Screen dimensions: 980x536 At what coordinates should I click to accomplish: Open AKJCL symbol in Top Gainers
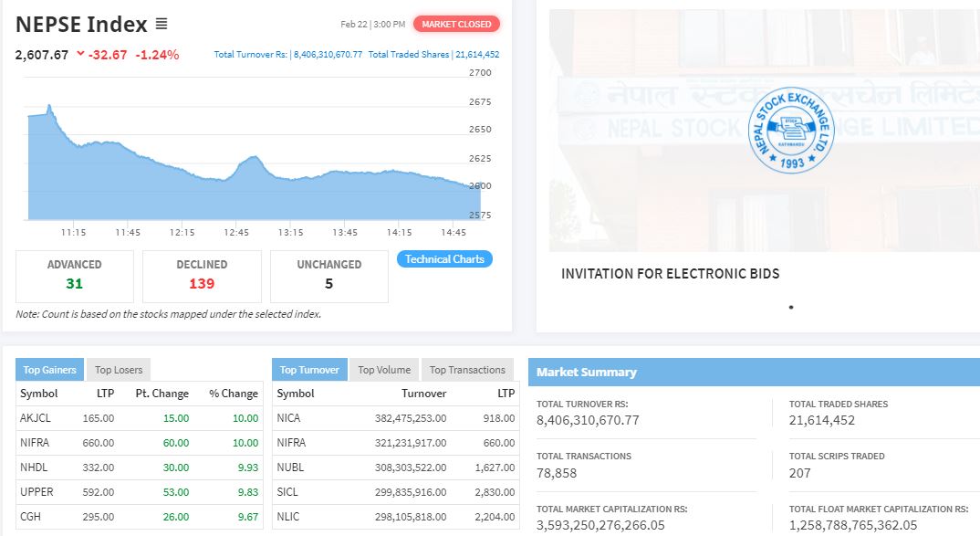click(x=35, y=418)
